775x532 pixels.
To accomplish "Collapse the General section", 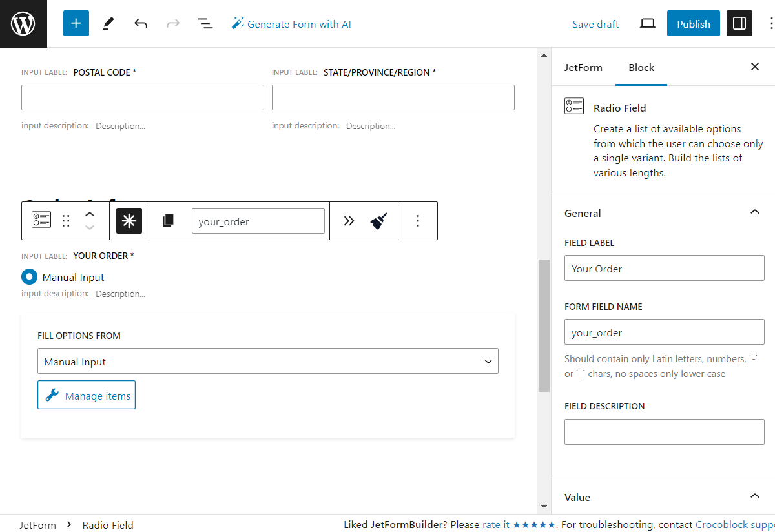I will tap(754, 212).
